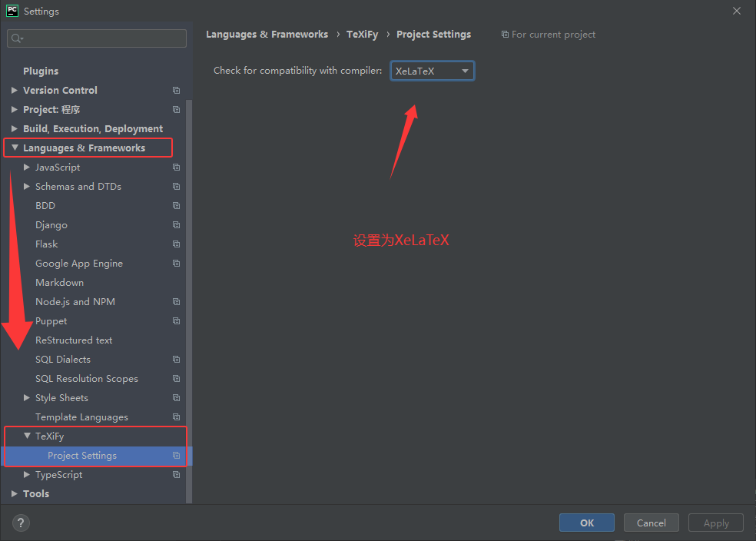
Task: Open Template Languages settings
Action: click(81, 417)
